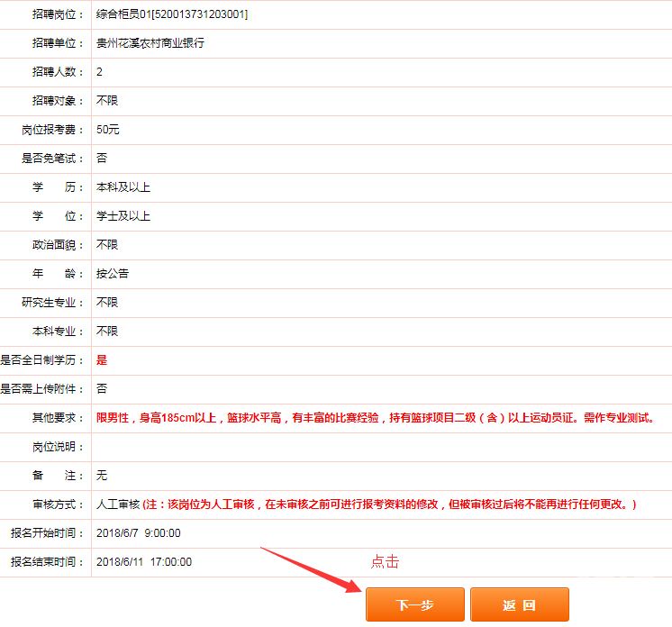
Task: Click the 招聘岗位 label
Action: 58,14
